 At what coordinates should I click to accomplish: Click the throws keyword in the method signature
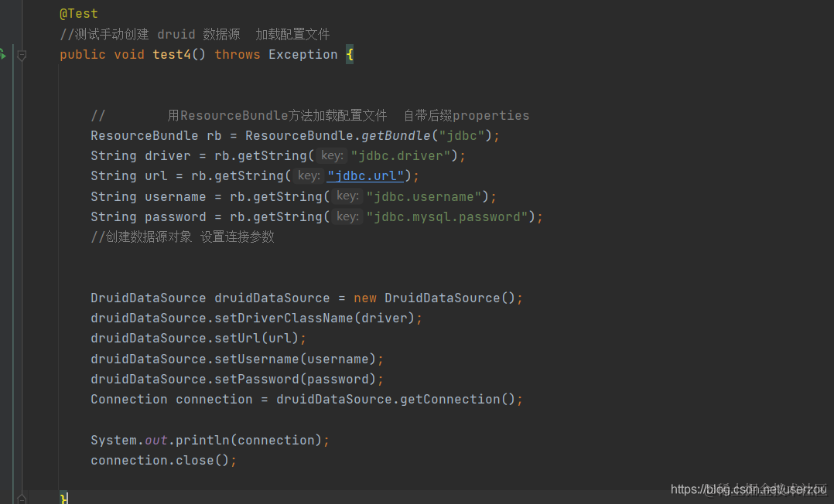click(x=238, y=55)
